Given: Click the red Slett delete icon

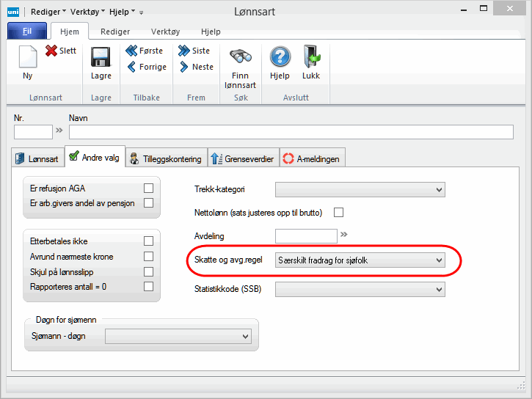Looking at the screenshot, I should (51, 51).
